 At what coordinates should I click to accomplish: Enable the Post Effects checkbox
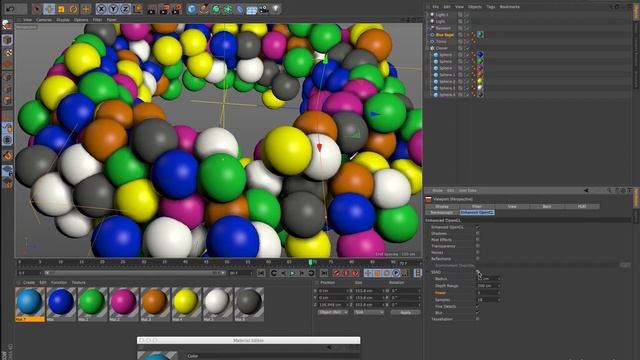click(x=477, y=240)
